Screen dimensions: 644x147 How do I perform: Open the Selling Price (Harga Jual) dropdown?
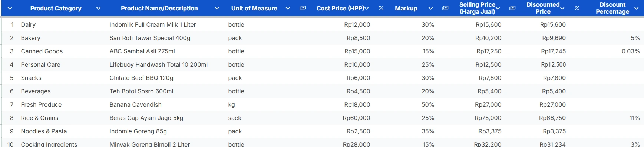pos(498,8)
